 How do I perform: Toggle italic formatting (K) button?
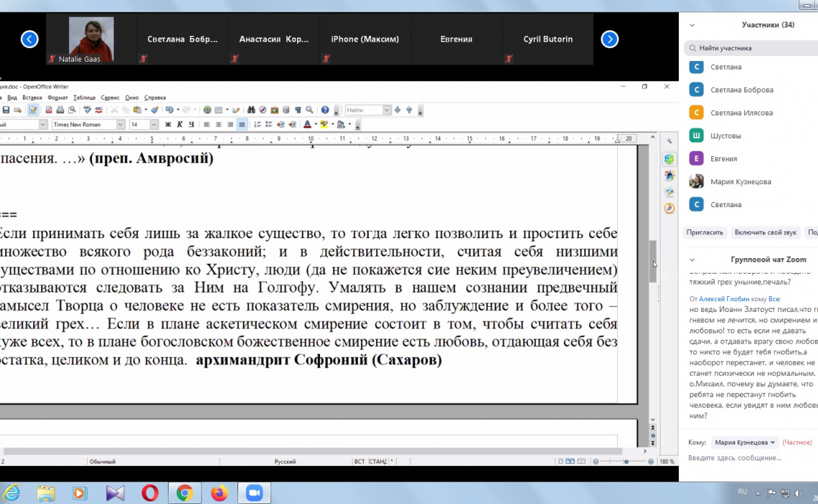(x=180, y=125)
